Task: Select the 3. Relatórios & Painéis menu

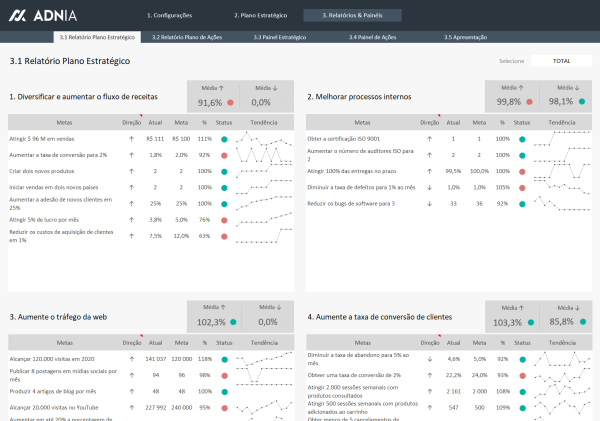Action: pos(359,16)
